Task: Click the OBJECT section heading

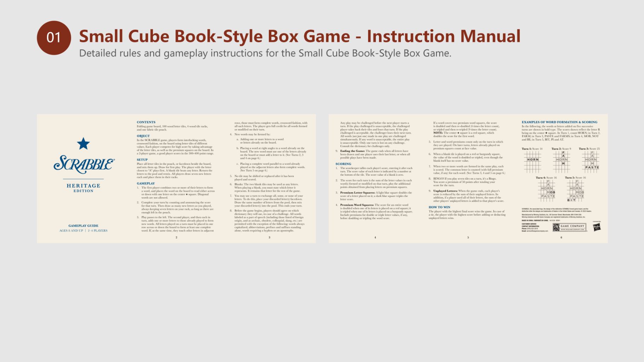Action: [x=143, y=136]
